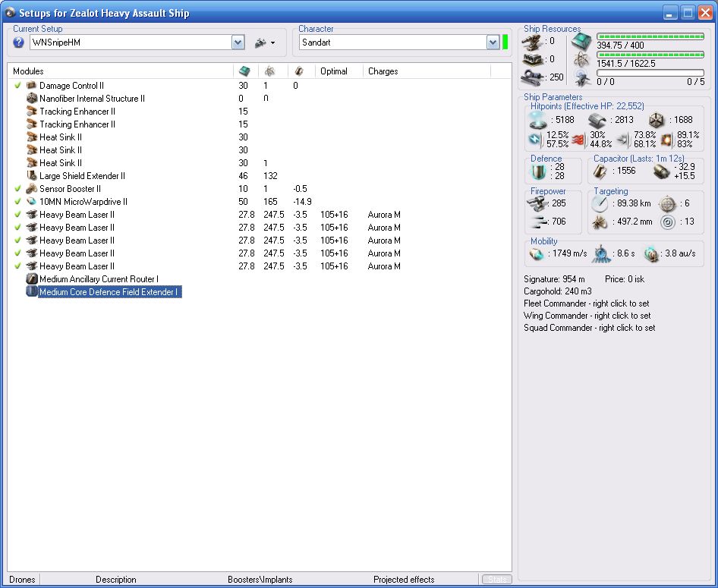Click the Signature: 954 m text
The height and width of the screenshot is (588, 718).
pyautogui.click(x=554, y=279)
